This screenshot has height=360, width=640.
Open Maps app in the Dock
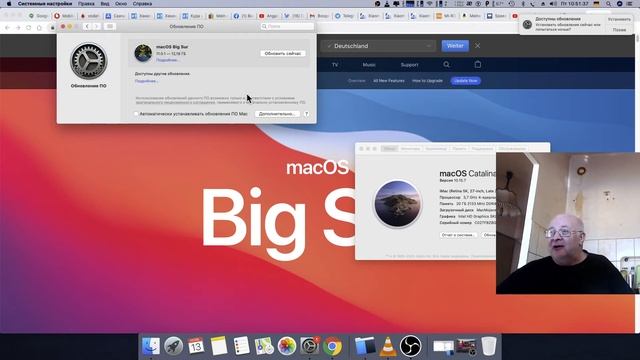(264, 346)
